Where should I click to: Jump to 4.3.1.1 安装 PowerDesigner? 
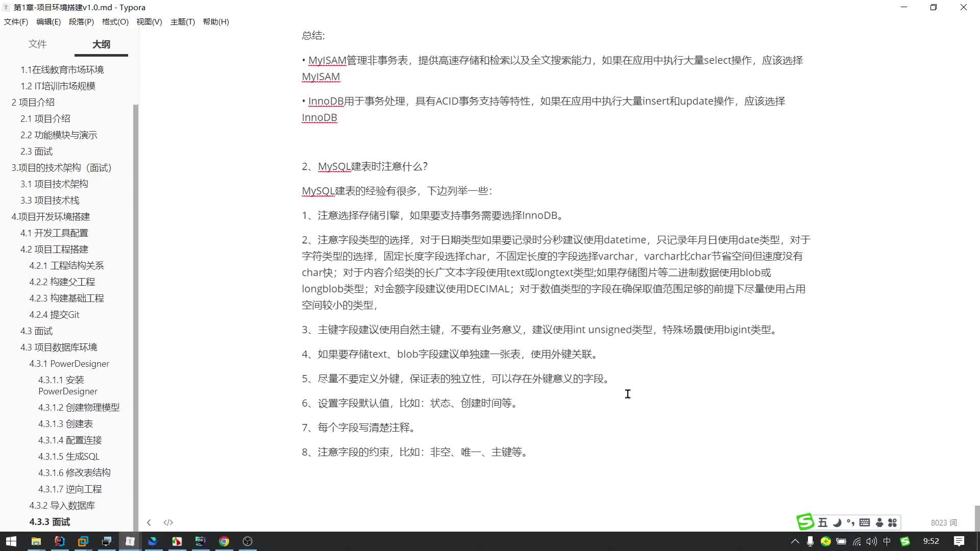68,385
